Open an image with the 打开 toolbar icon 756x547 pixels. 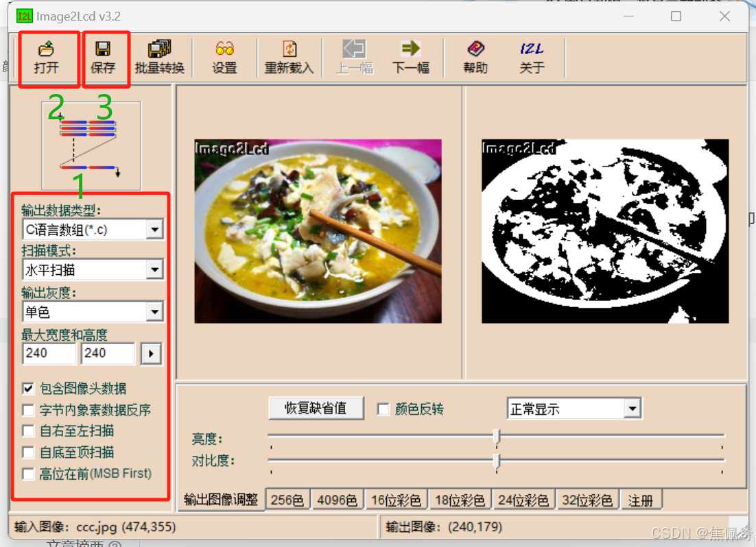coord(46,58)
